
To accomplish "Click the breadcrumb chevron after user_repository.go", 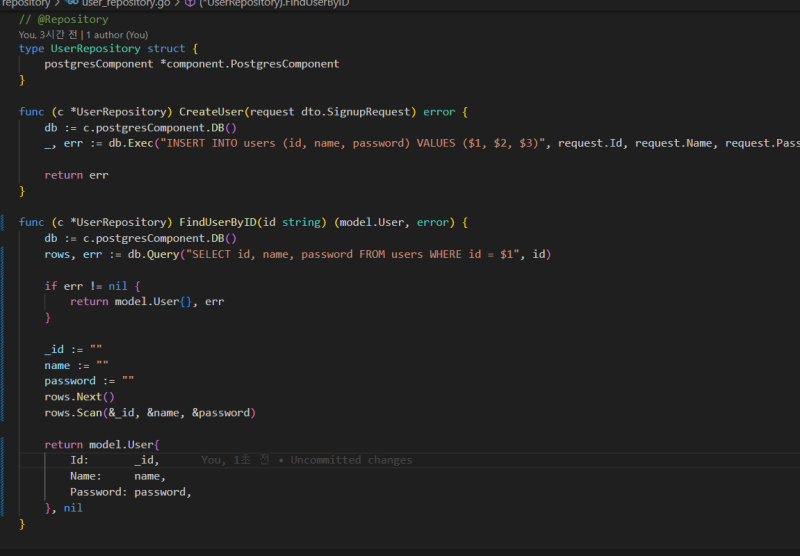I will click(x=177, y=4).
